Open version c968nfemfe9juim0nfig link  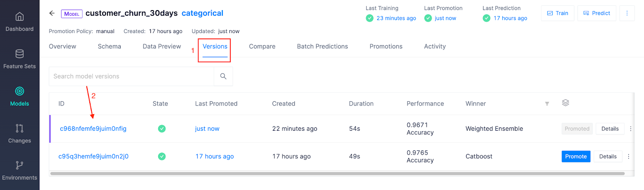click(93, 129)
